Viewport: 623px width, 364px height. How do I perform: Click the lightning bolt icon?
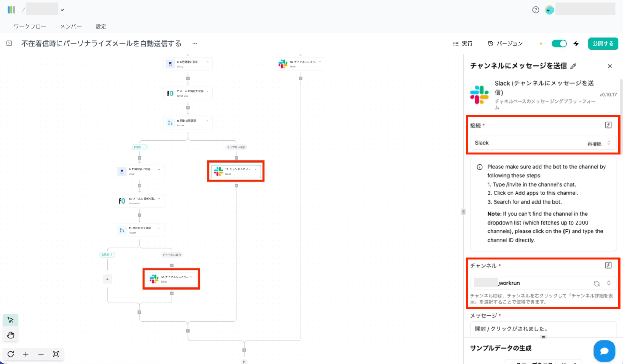pos(576,43)
